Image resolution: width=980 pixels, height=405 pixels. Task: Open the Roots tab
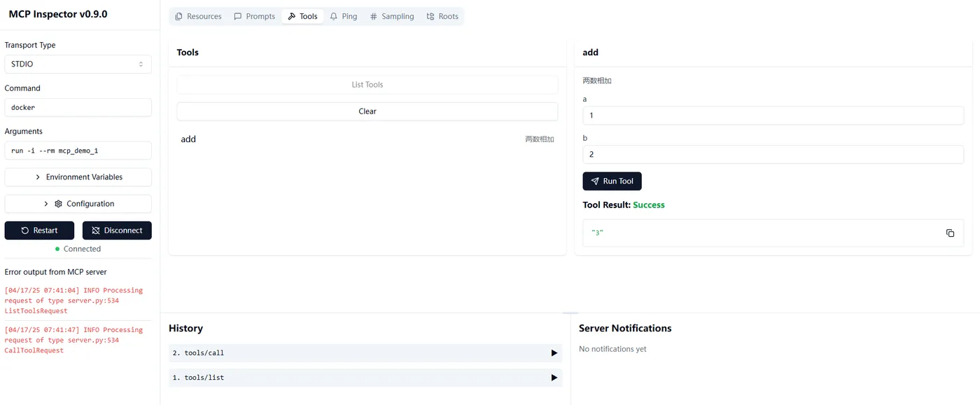(x=442, y=16)
